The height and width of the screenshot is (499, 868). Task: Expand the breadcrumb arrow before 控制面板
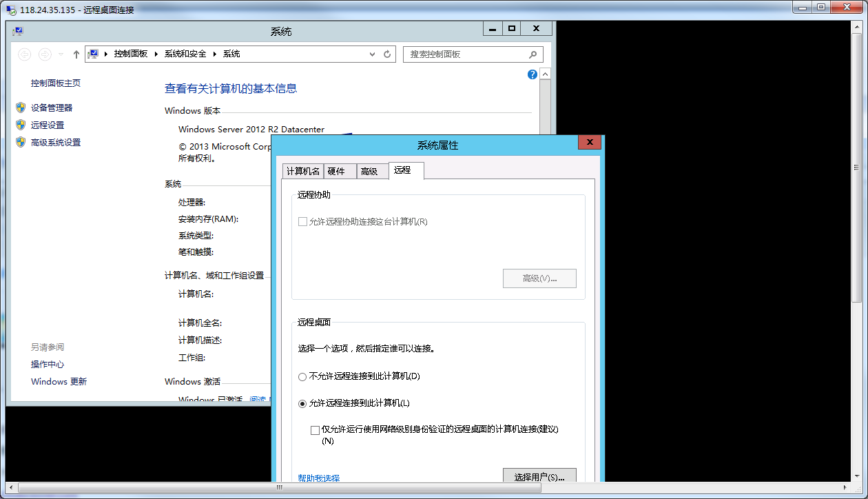(106, 54)
